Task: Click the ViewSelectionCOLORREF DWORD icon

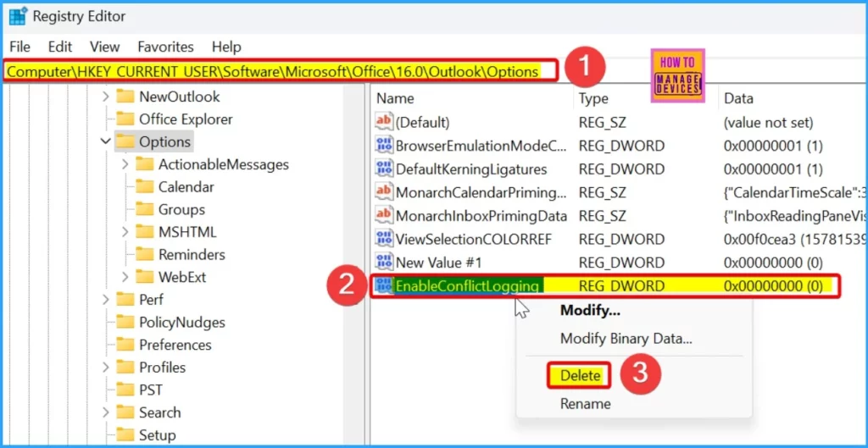Action: 384,239
